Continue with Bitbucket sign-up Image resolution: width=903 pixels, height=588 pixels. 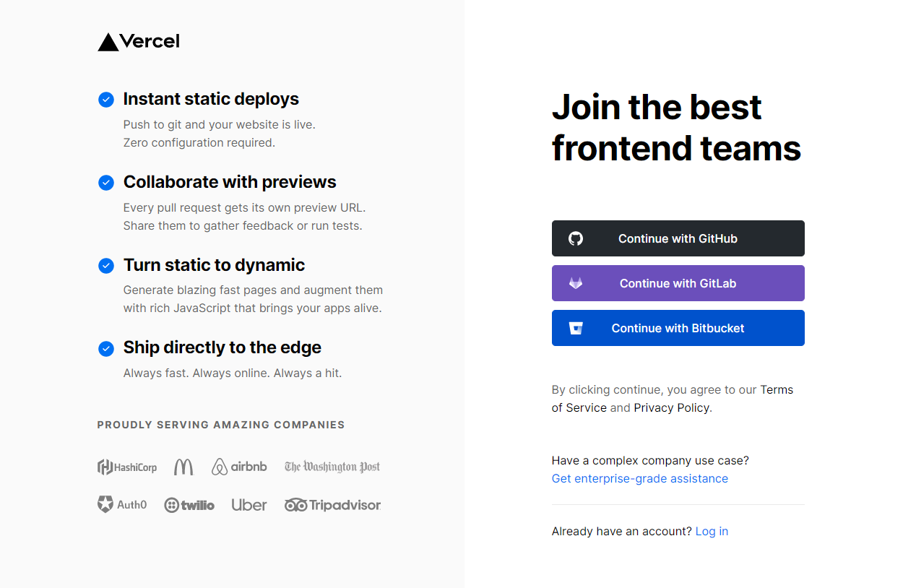(678, 328)
